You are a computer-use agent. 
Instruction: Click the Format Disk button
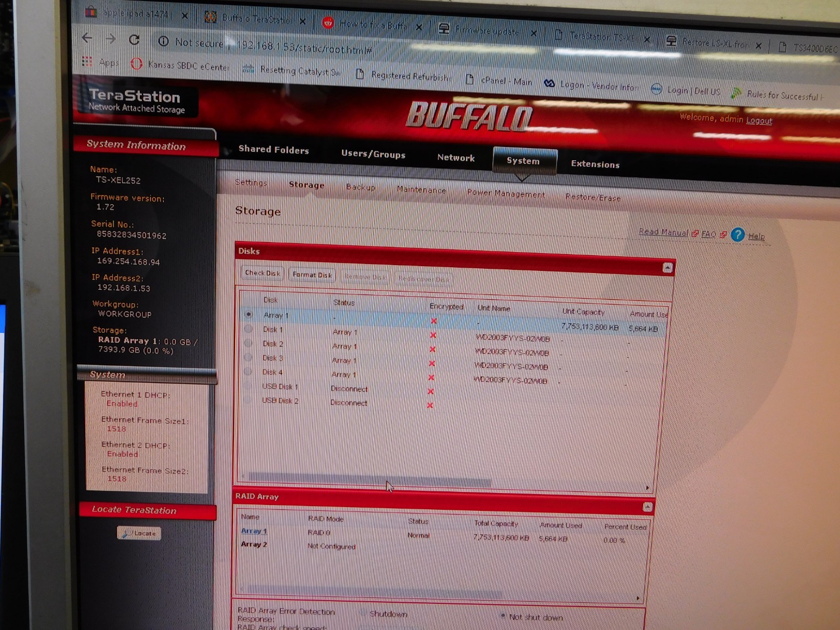(312, 275)
